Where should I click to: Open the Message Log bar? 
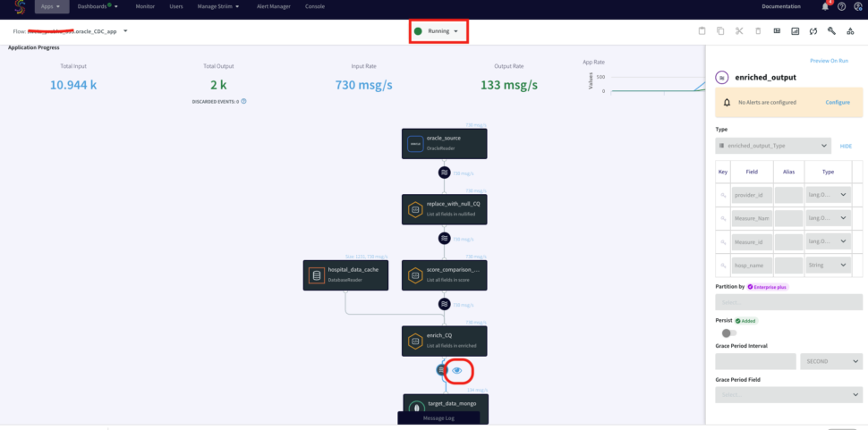pos(438,417)
